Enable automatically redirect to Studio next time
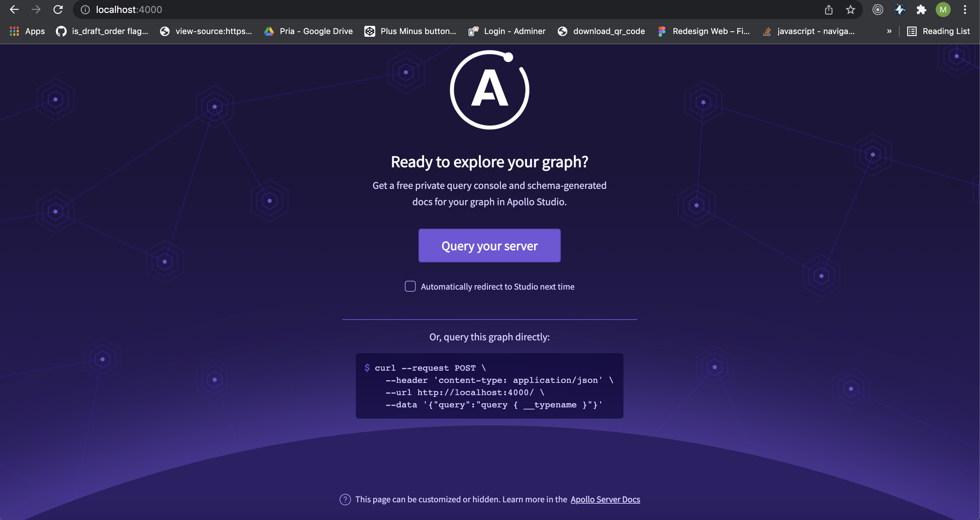Screen dimensions: 980x520 click(410, 286)
